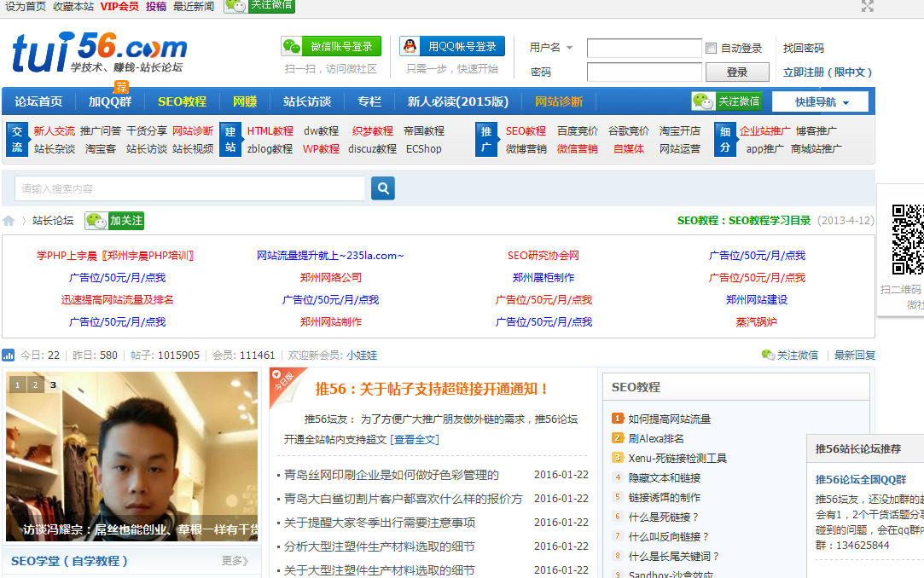Focus the 密码 input field

pyautogui.click(x=644, y=72)
